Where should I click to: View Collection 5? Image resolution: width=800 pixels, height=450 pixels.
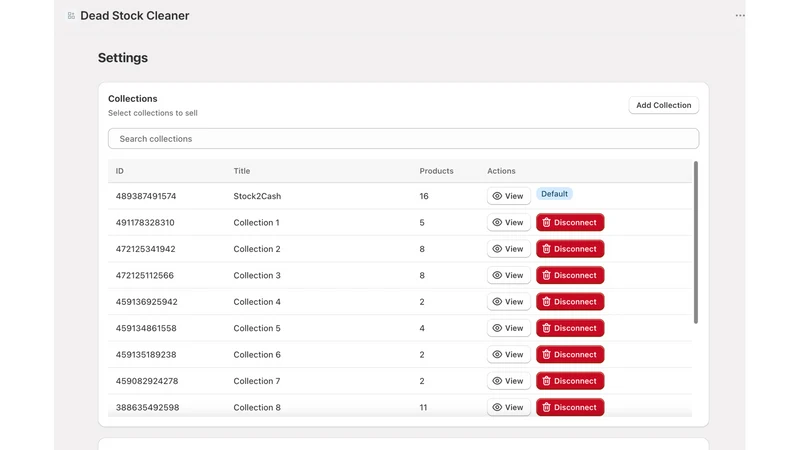point(508,328)
